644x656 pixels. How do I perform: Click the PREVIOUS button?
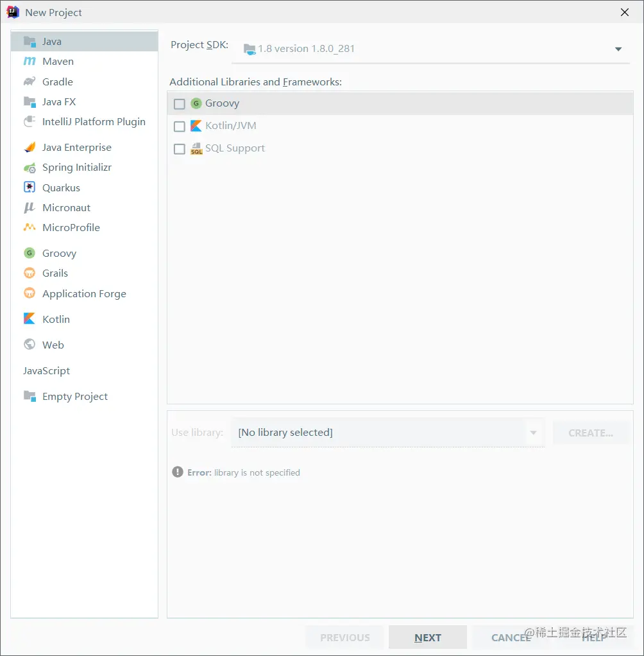344,637
